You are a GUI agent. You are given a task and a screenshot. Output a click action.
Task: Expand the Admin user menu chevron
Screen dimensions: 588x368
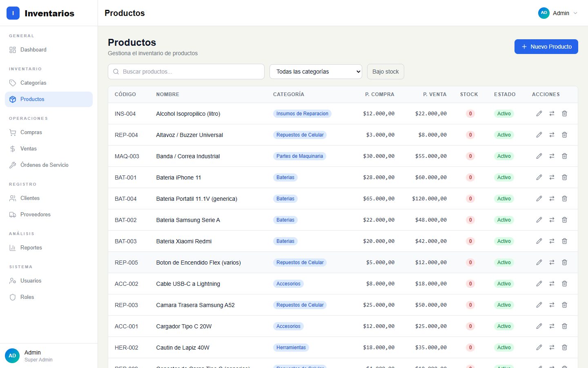[575, 13]
